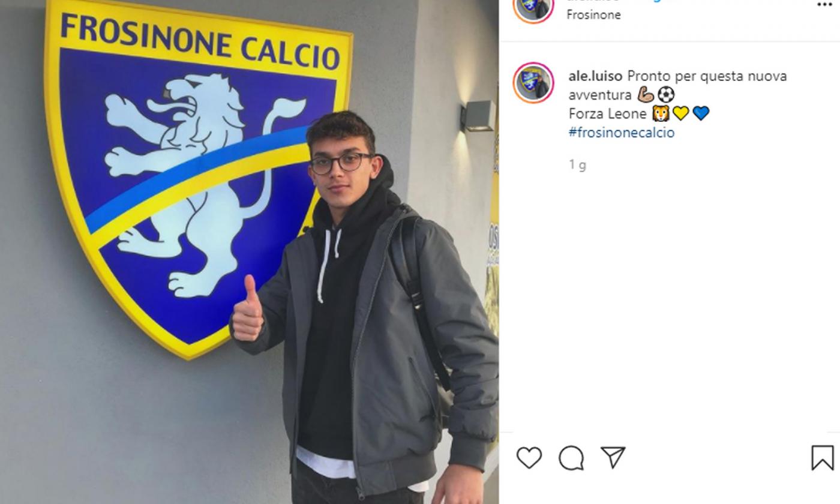Click the thumbs-up hand in the photo
This screenshot has width=840, height=504.
247,311
